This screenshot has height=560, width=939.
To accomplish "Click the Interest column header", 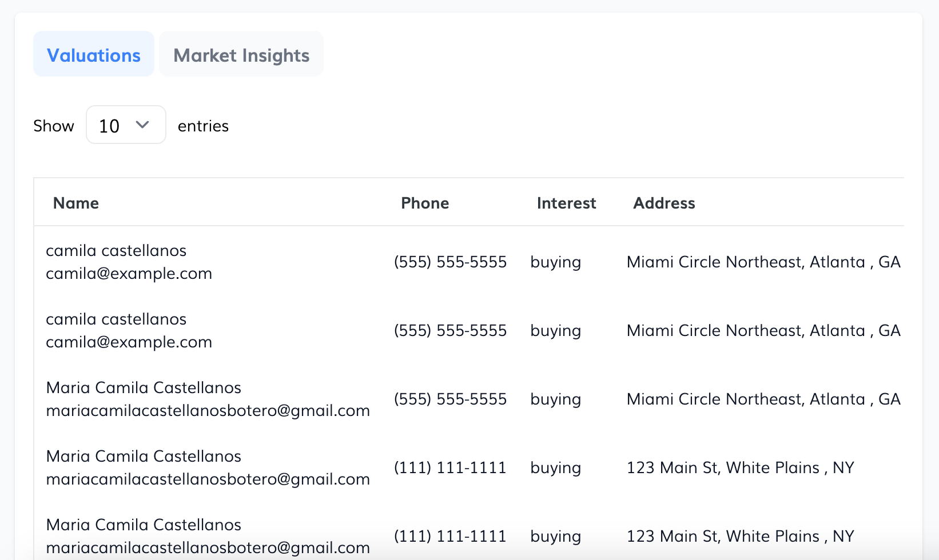I will point(566,203).
